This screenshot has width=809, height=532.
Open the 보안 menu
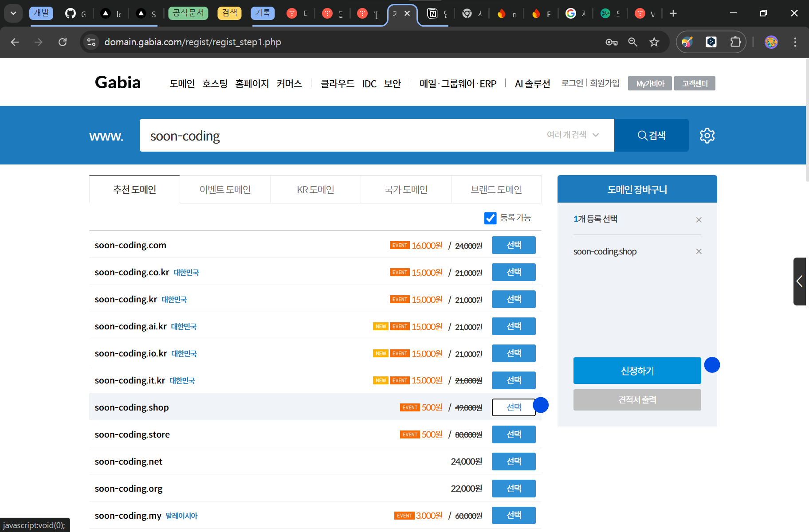point(392,83)
